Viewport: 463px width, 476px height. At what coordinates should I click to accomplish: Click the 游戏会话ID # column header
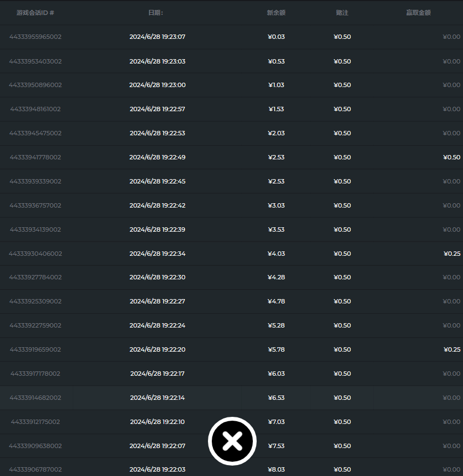click(35, 13)
